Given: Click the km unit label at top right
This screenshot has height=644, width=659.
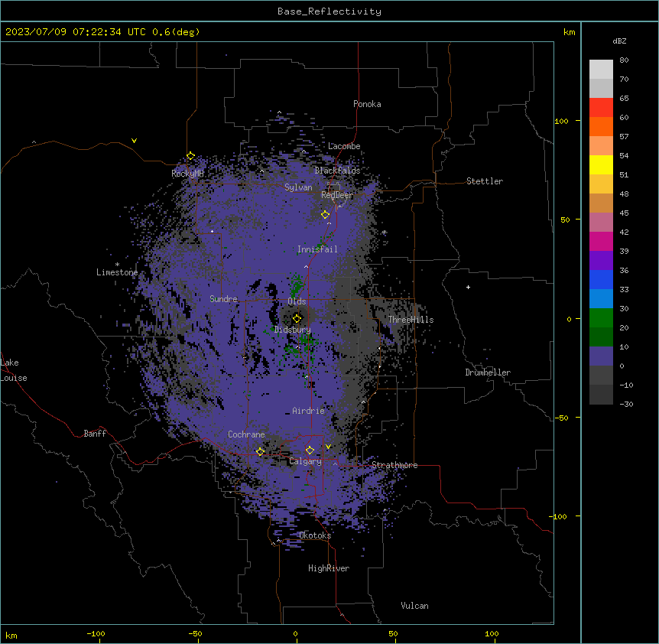Looking at the screenshot, I should 569,32.
